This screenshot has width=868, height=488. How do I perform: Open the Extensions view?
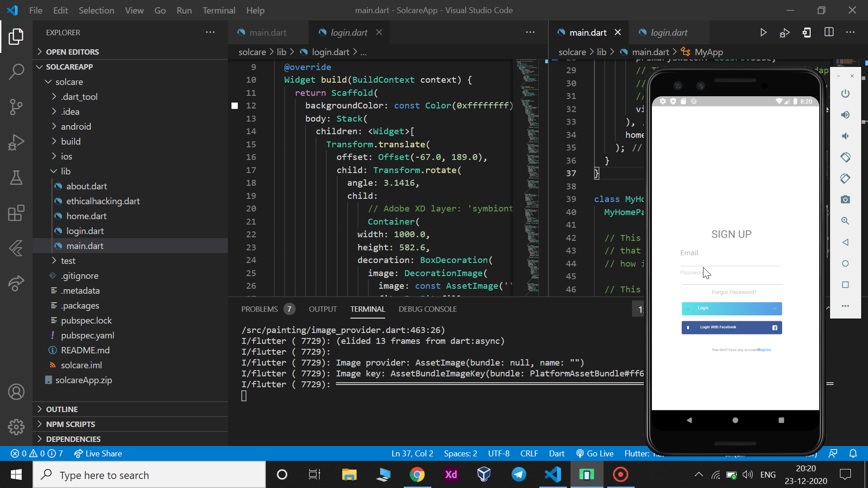(x=16, y=213)
